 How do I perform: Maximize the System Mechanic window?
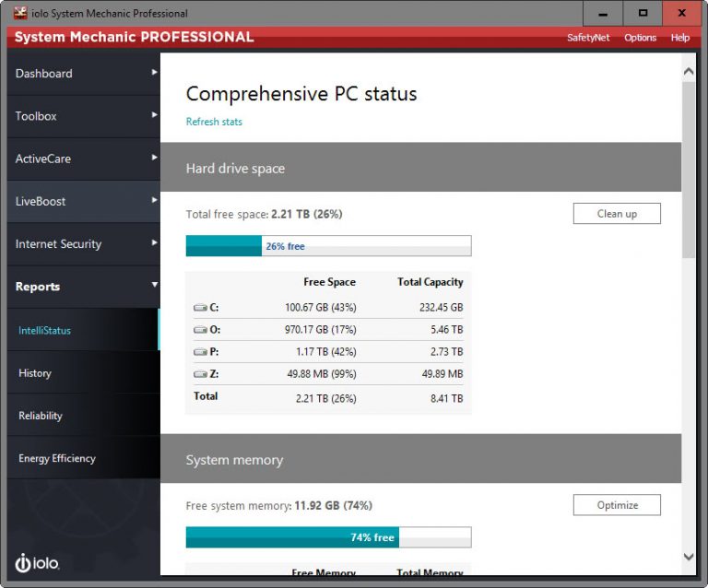coord(643,14)
